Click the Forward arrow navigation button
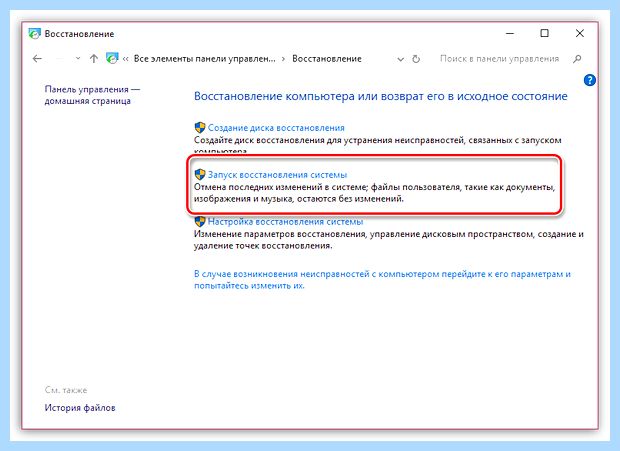The width and height of the screenshot is (620, 451). point(60,59)
